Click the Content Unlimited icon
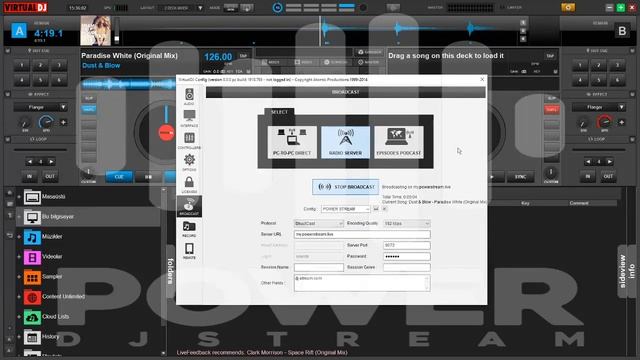The width and height of the screenshot is (640, 360). tap(32, 297)
